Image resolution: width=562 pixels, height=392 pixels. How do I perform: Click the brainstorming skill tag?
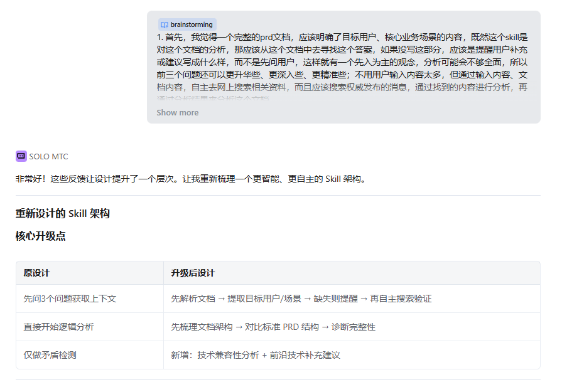pyautogui.click(x=187, y=24)
